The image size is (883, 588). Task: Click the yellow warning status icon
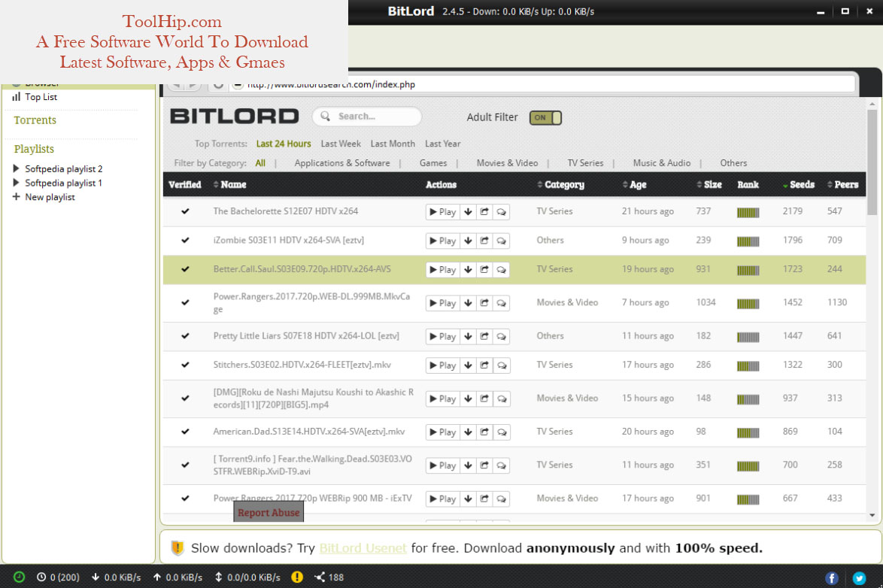[297, 577]
